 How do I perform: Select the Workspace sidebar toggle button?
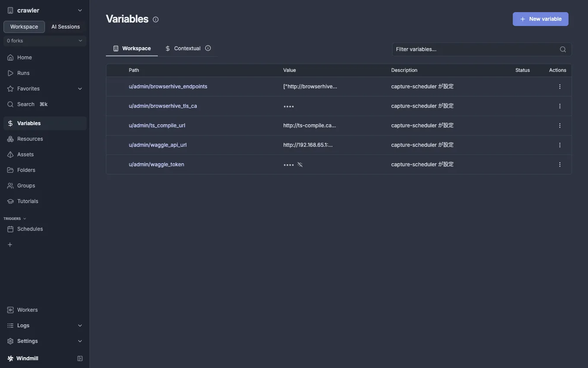(x=24, y=27)
